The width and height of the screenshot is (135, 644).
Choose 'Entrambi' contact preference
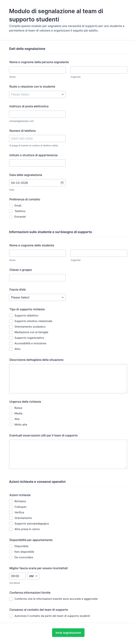(x=11, y=217)
